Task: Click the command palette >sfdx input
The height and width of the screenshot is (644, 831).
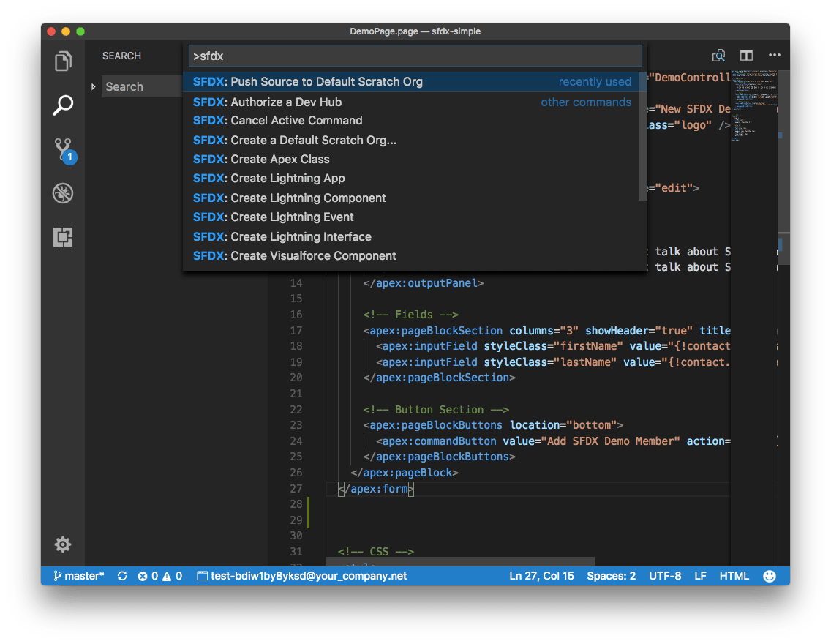Action: pyautogui.click(x=415, y=56)
